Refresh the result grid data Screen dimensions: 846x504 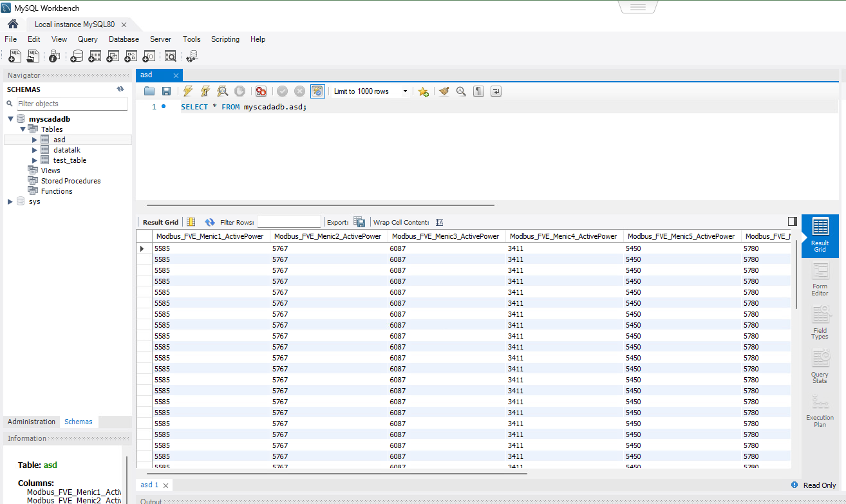coord(210,222)
